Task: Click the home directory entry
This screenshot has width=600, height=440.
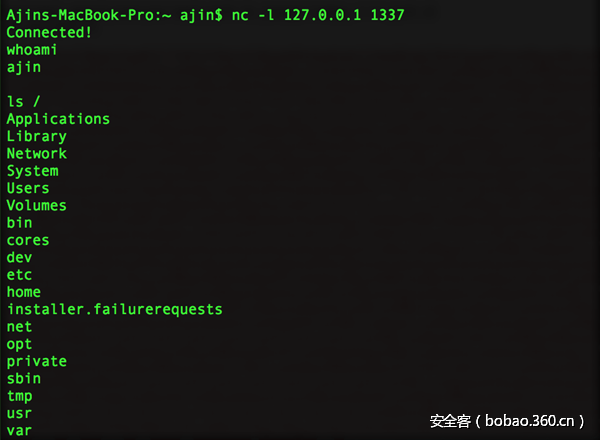Action: [x=24, y=292]
